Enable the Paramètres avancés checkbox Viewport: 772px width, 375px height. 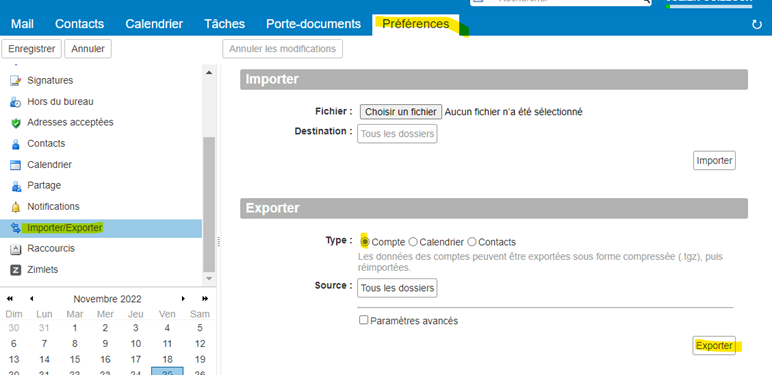(x=363, y=320)
